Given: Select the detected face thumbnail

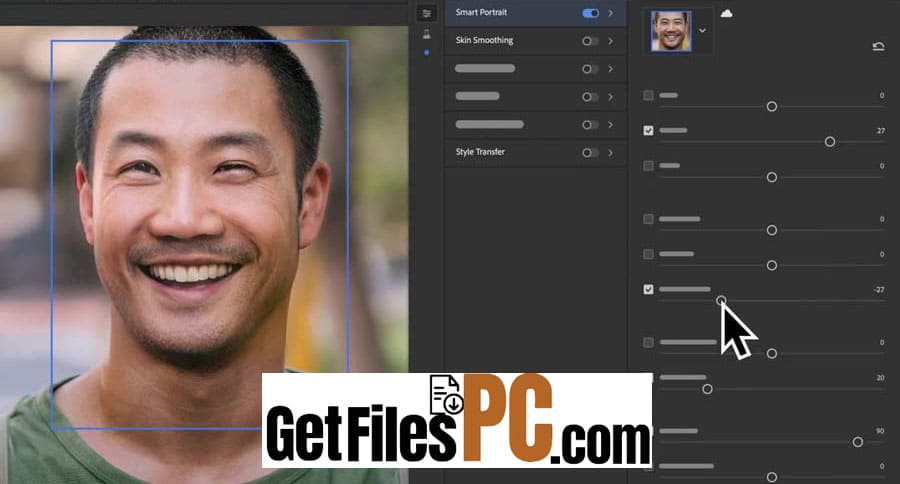Looking at the screenshot, I should [671, 32].
